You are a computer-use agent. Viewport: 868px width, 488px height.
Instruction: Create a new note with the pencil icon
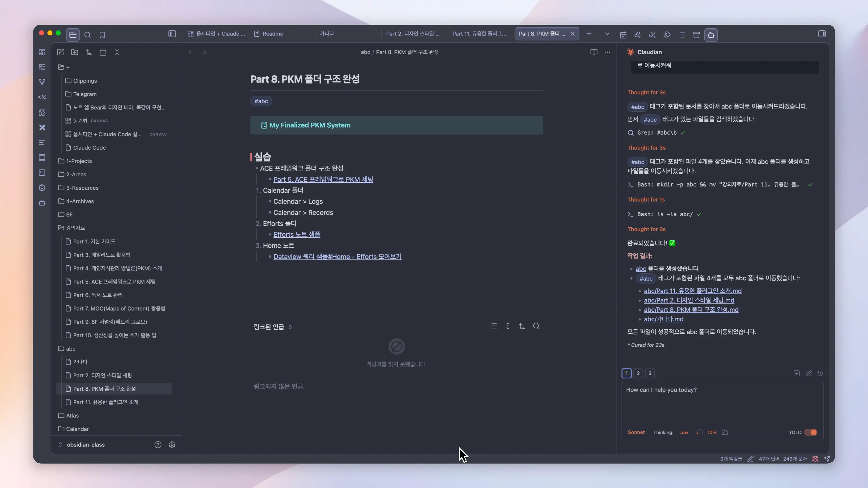pyautogui.click(x=61, y=52)
